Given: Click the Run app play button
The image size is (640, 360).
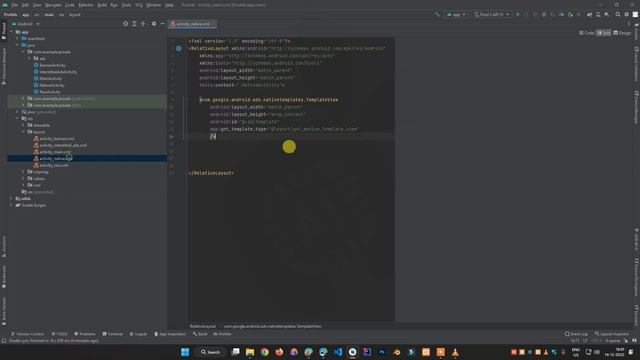Looking at the screenshot, I should click(518, 14).
